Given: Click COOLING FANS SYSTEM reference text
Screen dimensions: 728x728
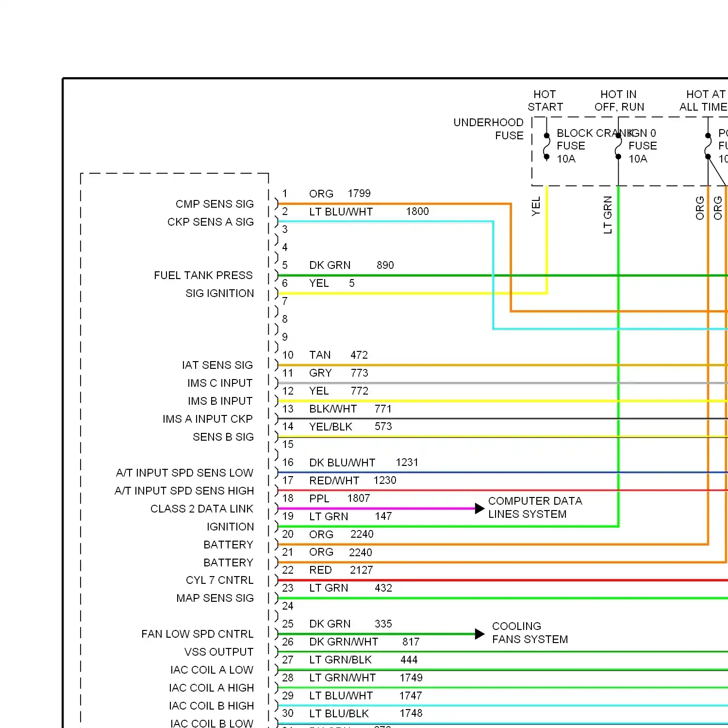Looking at the screenshot, I should (530, 632).
